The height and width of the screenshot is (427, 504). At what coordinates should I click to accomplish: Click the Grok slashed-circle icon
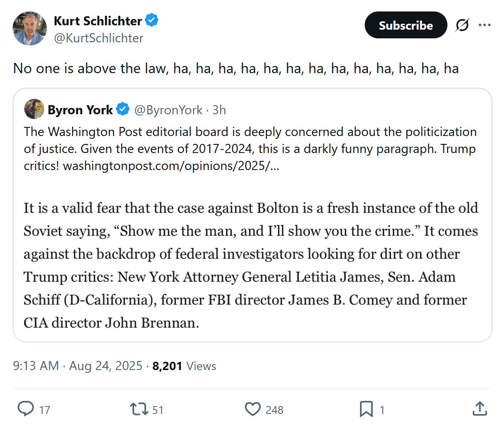pos(462,25)
